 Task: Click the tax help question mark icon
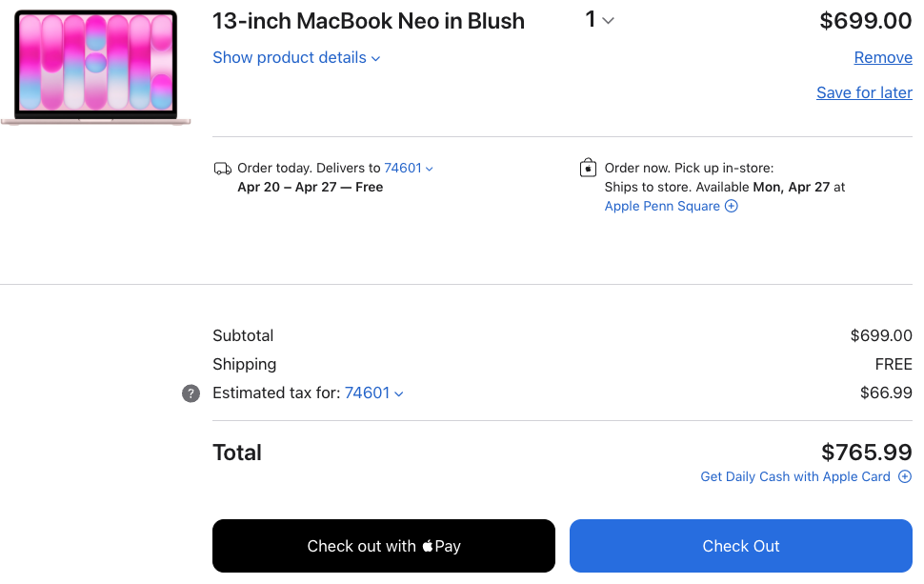tap(191, 393)
